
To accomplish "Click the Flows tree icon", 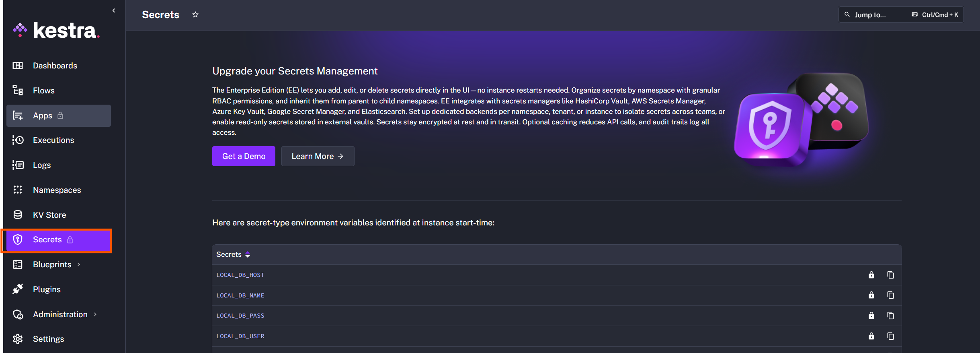I will tap(18, 91).
